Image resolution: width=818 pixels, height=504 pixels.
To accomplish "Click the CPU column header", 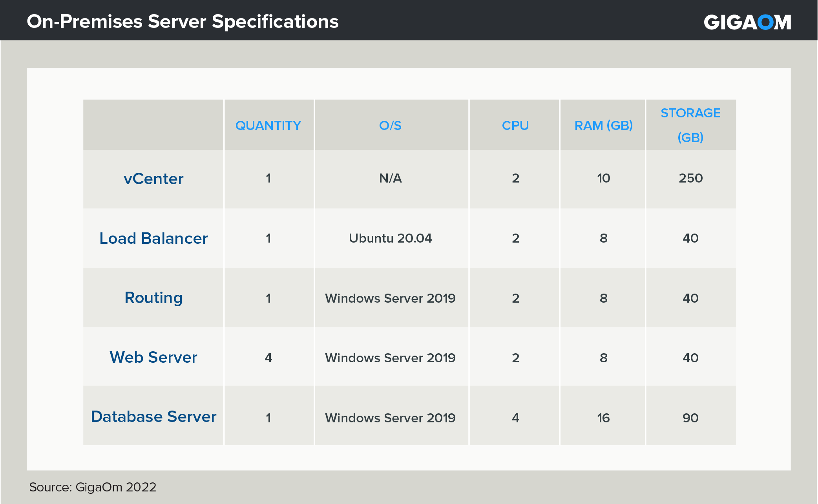I will coord(515,126).
